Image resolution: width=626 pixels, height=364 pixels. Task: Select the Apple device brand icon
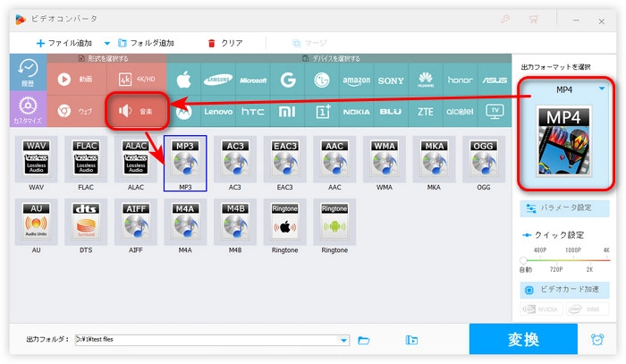point(185,78)
